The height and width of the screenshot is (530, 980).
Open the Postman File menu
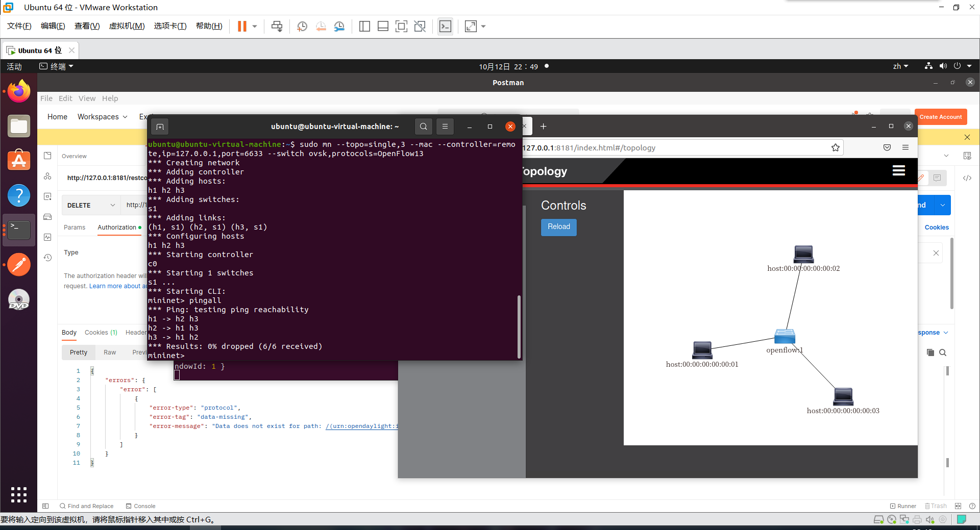(46, 98)
